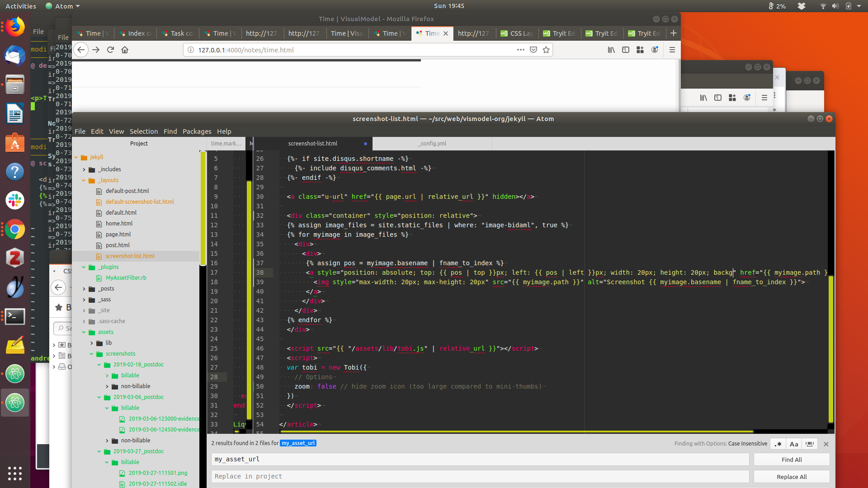Image resolution: width=868 pixels, height=488 pixels.
Task: Launch Chrome from Ubuntu dock
Action: coord(15,230)
